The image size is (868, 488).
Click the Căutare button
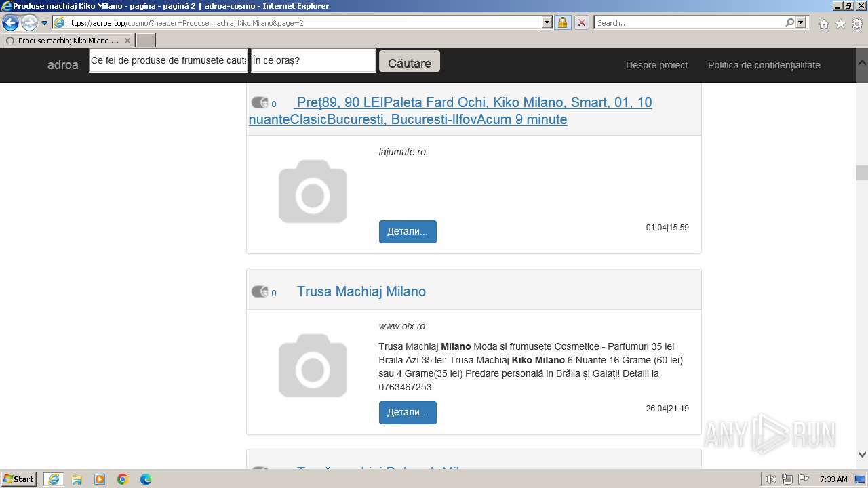pos(410,62)
